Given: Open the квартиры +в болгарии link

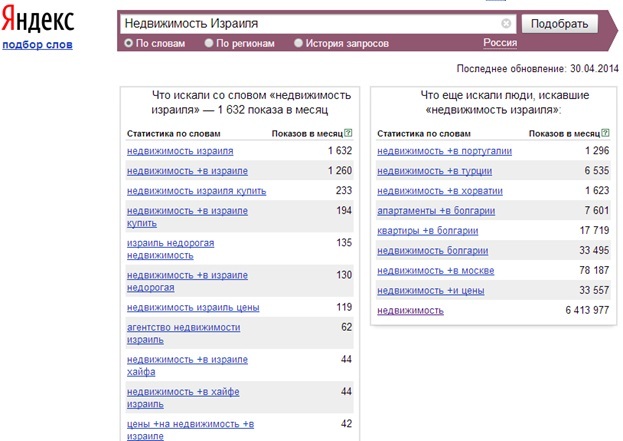Looking at the screenshot, I should tap(428, 231).
